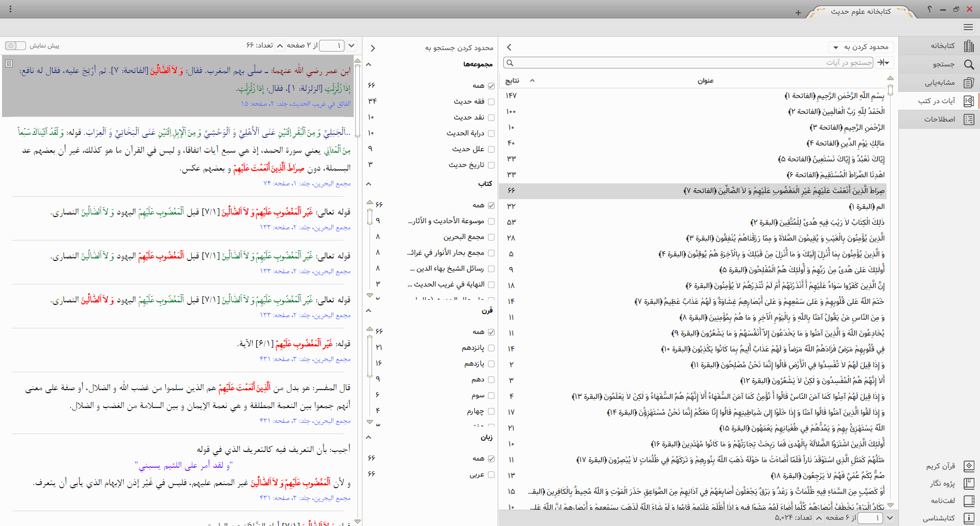The image size is (980, 526).
Task: Open the hamburger menu at top right
Action: (x=968, y=27)
